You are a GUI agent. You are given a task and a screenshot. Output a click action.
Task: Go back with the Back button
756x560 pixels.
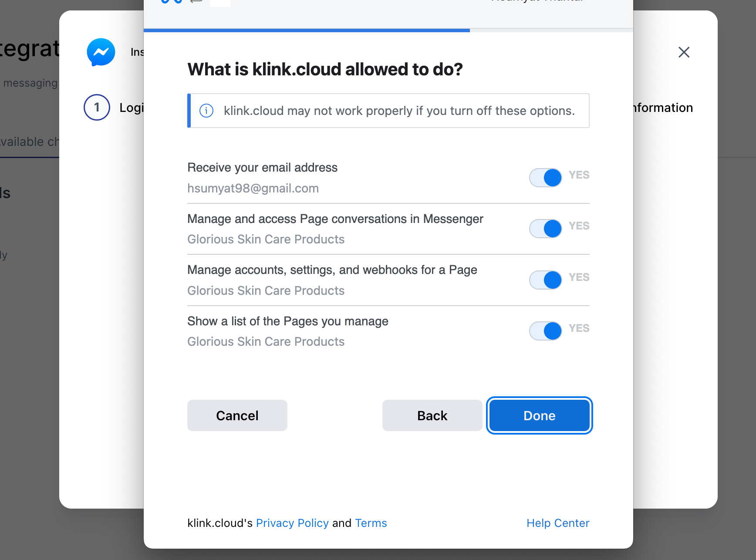tap(432, 415)
